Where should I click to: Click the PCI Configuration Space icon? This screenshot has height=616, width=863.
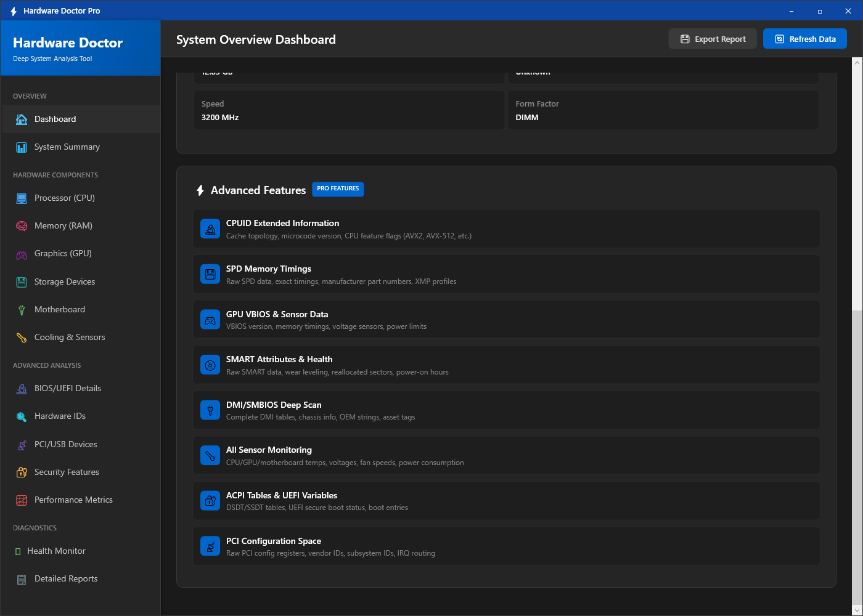[210, 546]
